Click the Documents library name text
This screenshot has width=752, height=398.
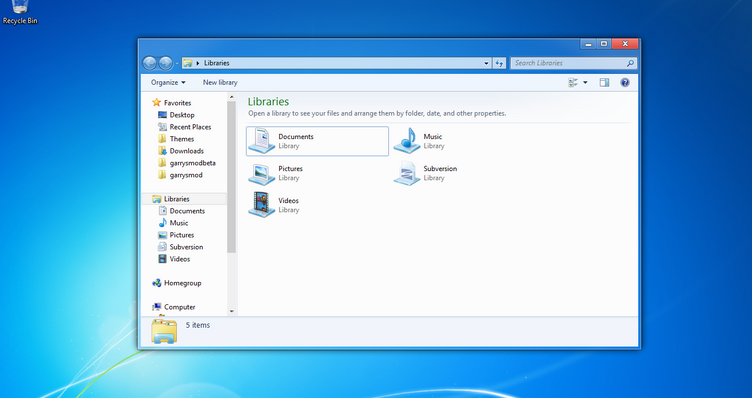(x=296, y=137)
